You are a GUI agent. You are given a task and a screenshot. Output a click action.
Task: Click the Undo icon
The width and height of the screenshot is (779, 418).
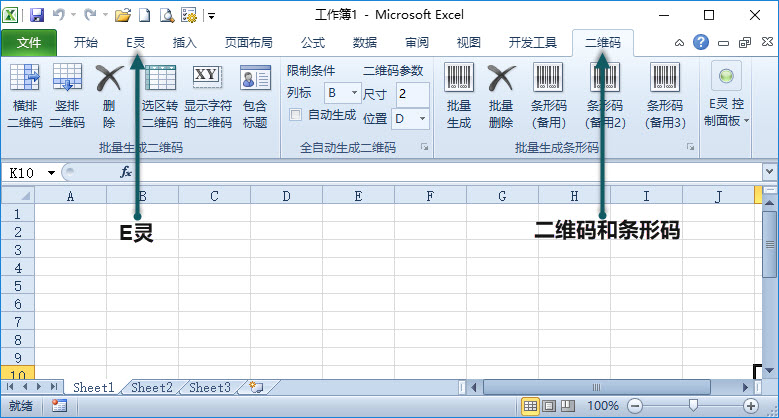tap(59, 15)
